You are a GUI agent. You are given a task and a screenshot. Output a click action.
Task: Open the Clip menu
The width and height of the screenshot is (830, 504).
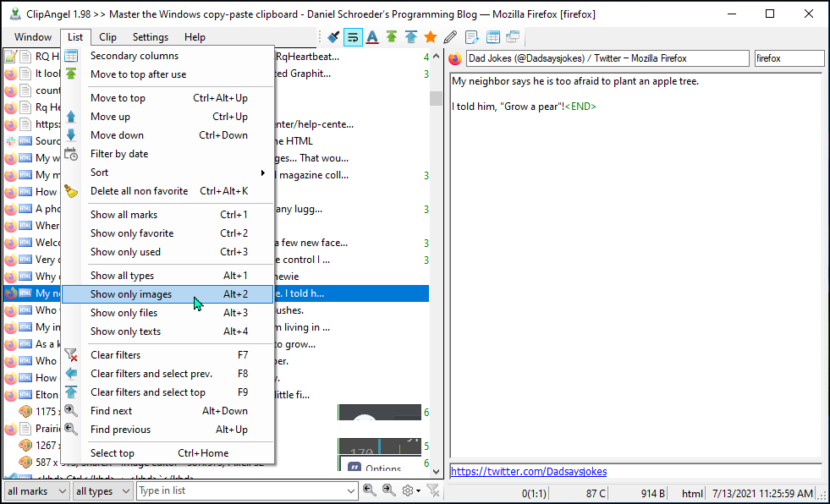tap(107, 37)
